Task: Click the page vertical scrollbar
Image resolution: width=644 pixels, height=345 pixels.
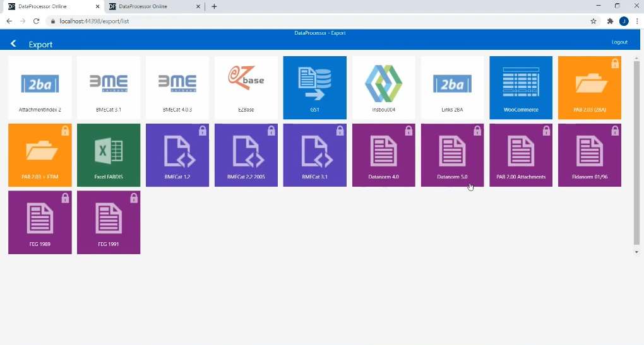Action: coord(636,153)
